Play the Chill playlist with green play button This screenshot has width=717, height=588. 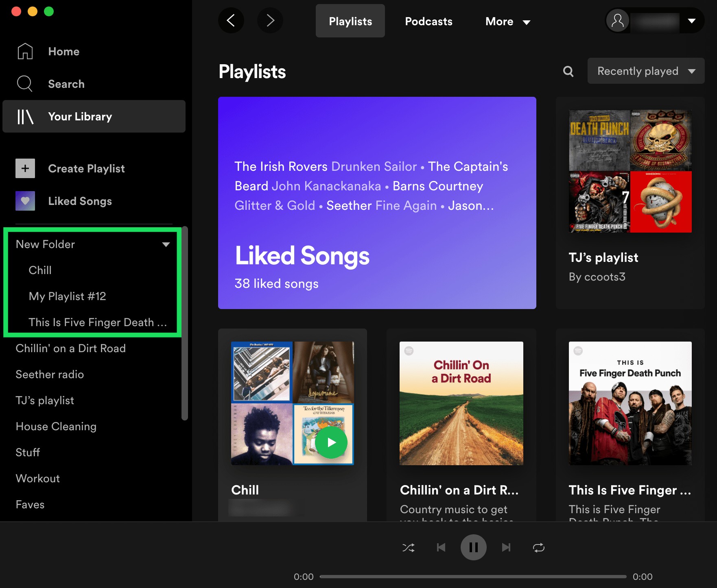coord(331,442)
